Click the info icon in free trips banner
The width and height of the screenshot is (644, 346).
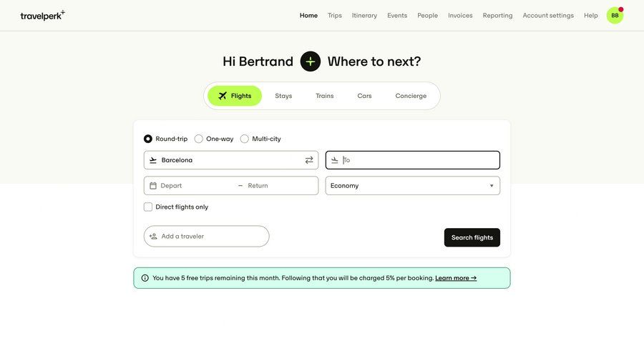(145, 278)
